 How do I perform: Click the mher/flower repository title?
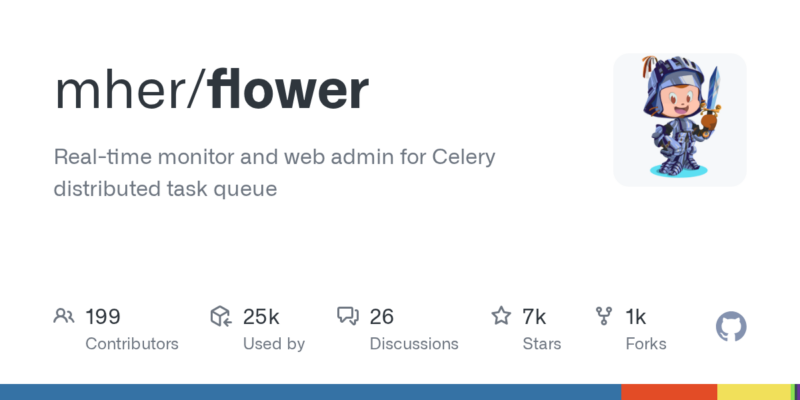pyautogui.click(x=212, y=90)
